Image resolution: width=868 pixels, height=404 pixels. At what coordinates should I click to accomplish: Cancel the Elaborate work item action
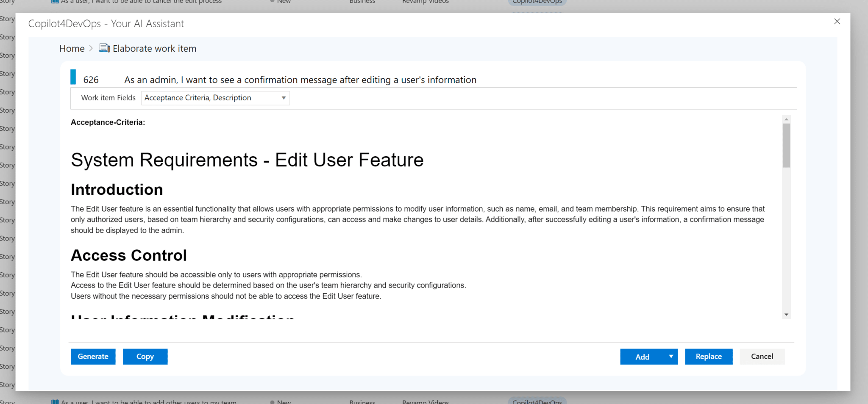[762, 356]
